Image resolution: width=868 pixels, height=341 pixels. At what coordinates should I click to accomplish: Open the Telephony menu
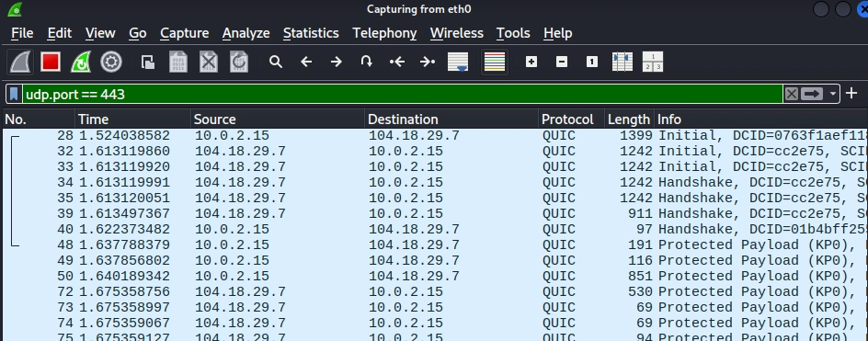[384, 33]
